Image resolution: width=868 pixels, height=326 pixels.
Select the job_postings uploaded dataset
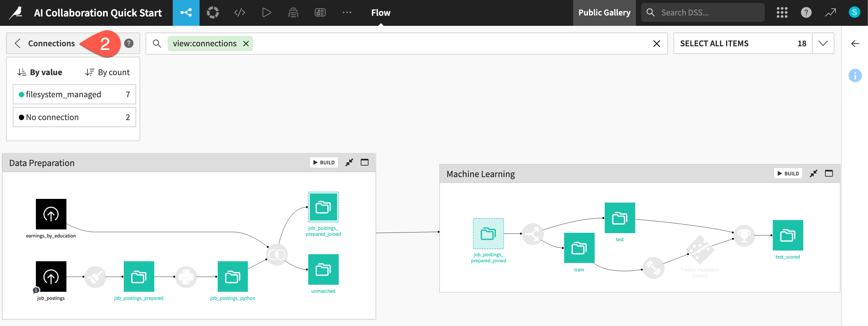point(51,276)
